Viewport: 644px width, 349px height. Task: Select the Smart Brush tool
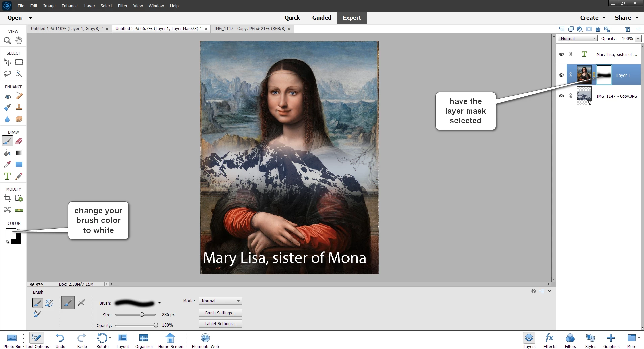[x=7, y=107]
